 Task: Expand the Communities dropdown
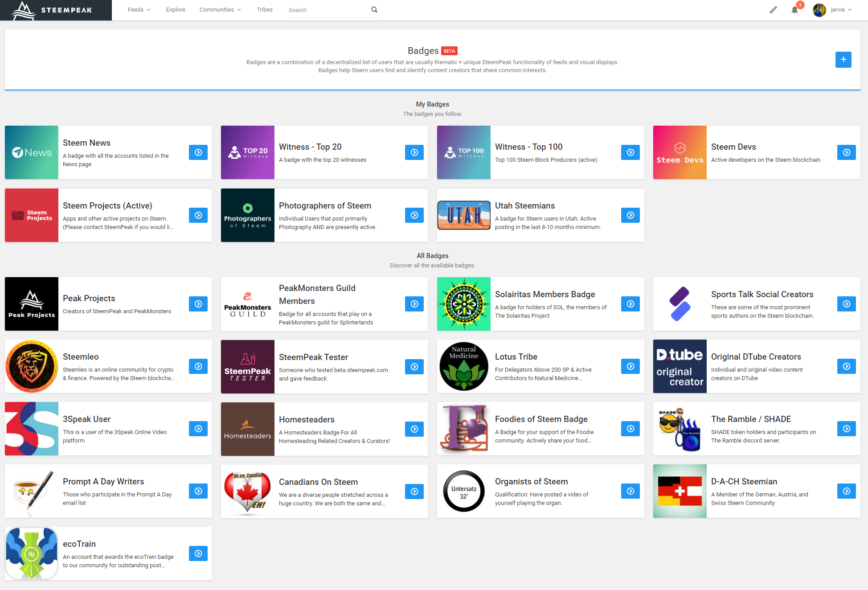click(220, 10)
